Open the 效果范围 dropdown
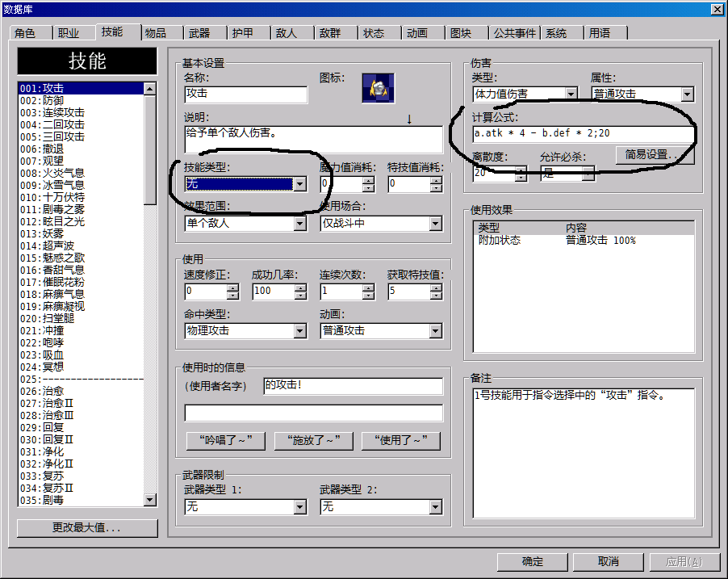Image resolution: width=728 pixels, height=579 pixels. pos(300,224)
